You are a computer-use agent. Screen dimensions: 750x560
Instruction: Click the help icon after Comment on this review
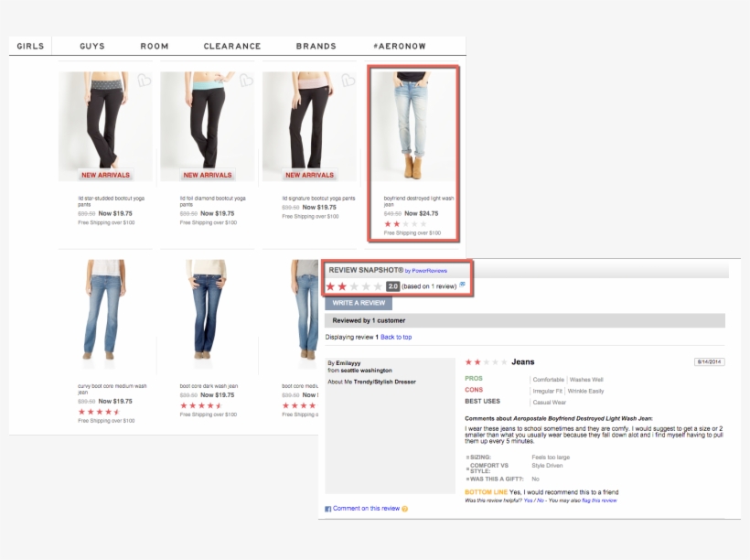(404, 509)
